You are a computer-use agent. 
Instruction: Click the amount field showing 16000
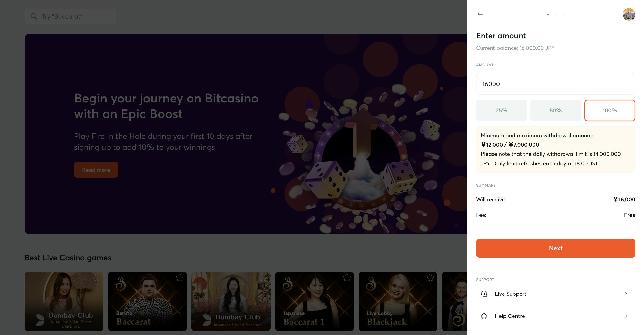[555, 84]
